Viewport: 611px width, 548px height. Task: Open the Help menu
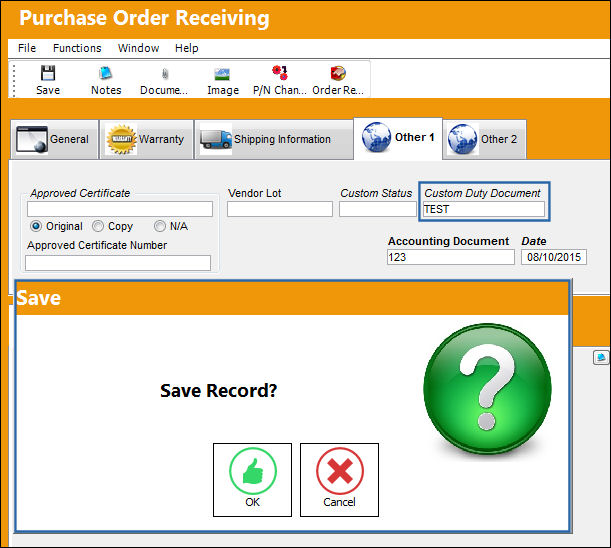pos(187,48)
